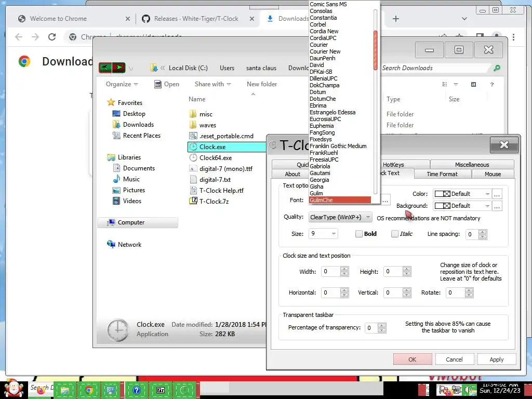Screen dimensions: 532x399
Task: Open the 7z taskbar icon
Action: 161,390
